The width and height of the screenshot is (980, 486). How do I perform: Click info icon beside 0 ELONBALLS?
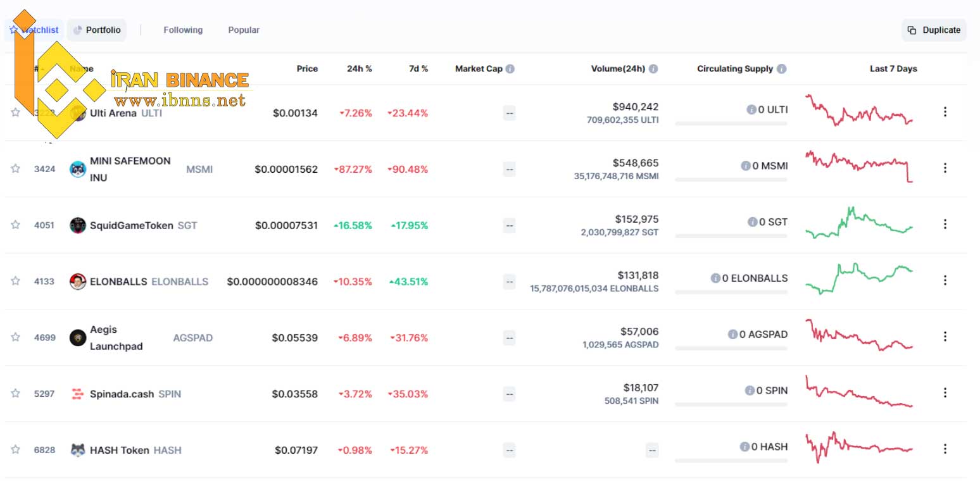[x=715, y=278]
